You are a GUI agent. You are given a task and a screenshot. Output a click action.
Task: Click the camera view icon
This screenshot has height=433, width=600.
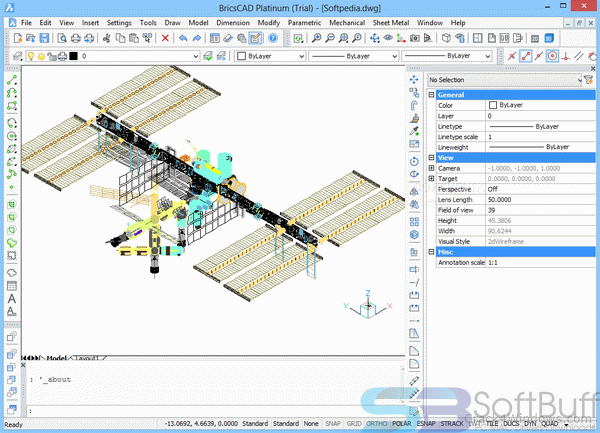tap(414, 38)
